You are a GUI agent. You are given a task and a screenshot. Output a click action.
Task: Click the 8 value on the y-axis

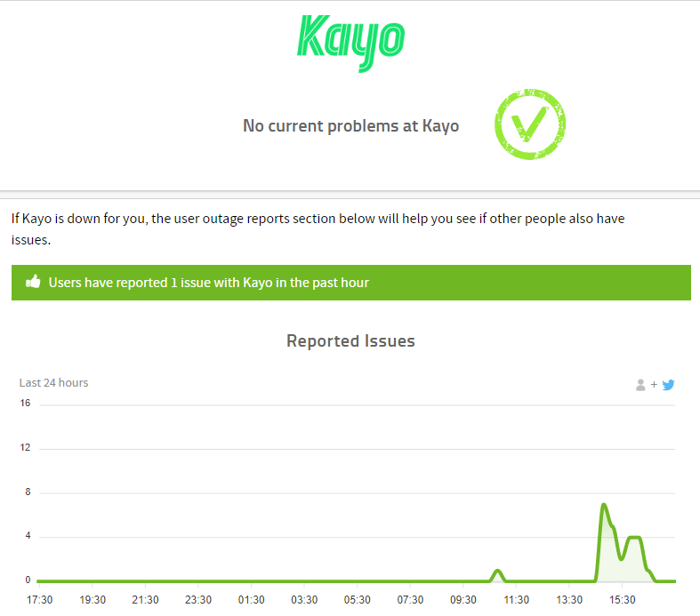tap(28, 492)
